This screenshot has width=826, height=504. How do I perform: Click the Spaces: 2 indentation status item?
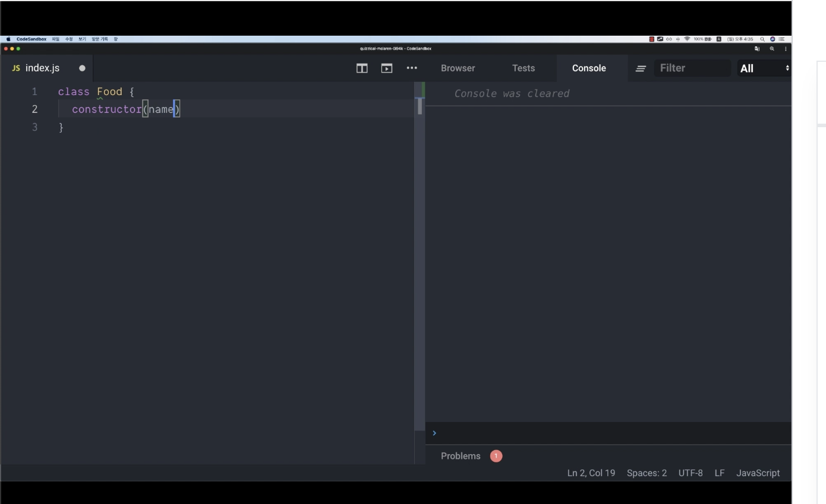point(647,474)
